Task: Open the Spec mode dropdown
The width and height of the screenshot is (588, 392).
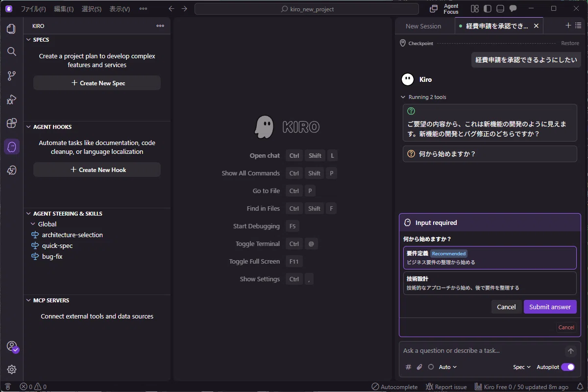Action: tap(522, 367)
